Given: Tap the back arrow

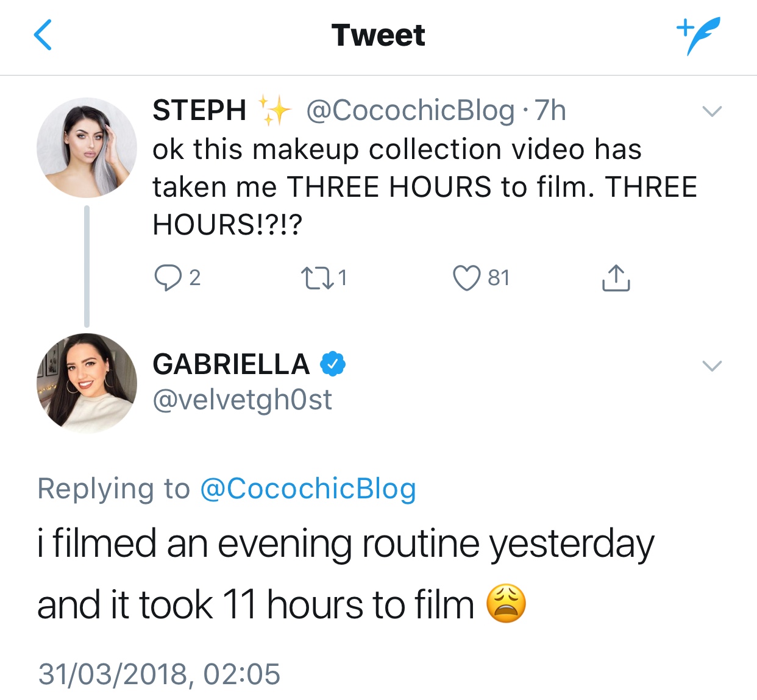Looking at the screenshot, I should (x=43, y=35).
